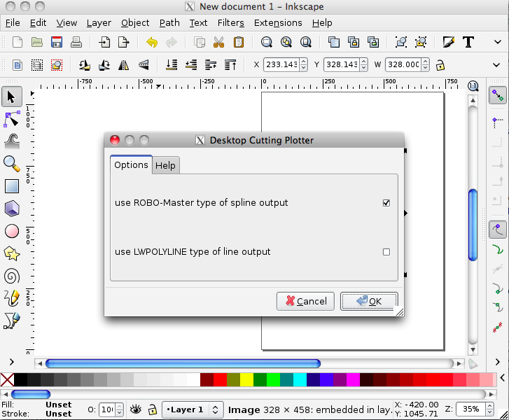The width and height of the screenshot is (509, 420).
Task: Expand commands toolbar overflow chevron
Action: (497, 42)
